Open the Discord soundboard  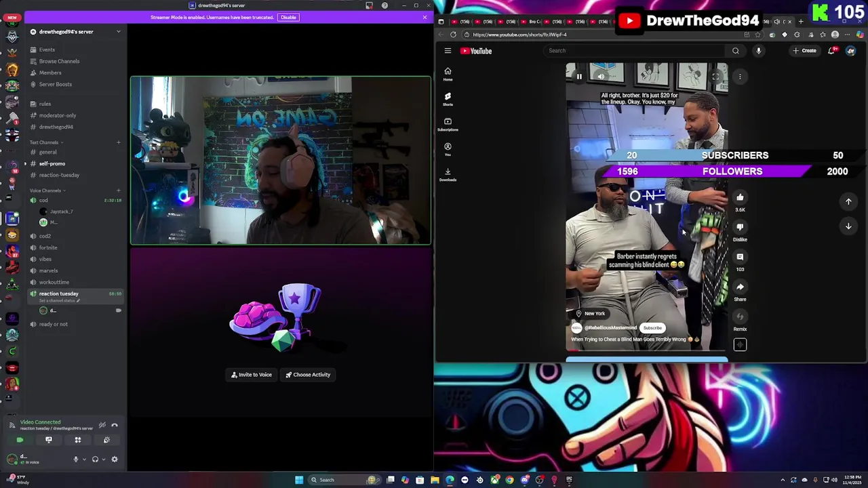pos(106,440)
